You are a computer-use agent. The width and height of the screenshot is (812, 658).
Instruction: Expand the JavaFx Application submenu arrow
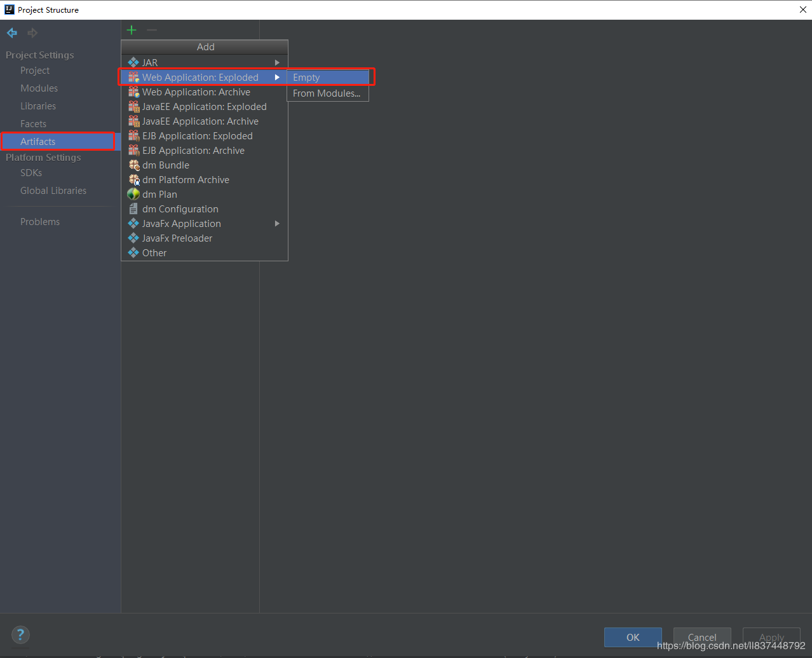click(x=277, y=223)
